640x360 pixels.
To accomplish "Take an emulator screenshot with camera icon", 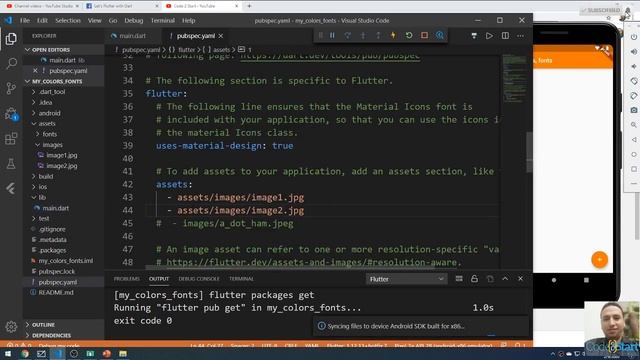I will [633, 110].
